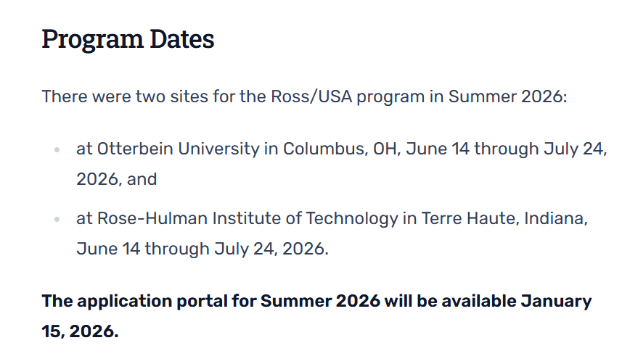The width and height of the screenshot is (630, 364).
Task: Click "July 24, 2026." in Rose-Hulman bullet
Action: coord(271,249)
